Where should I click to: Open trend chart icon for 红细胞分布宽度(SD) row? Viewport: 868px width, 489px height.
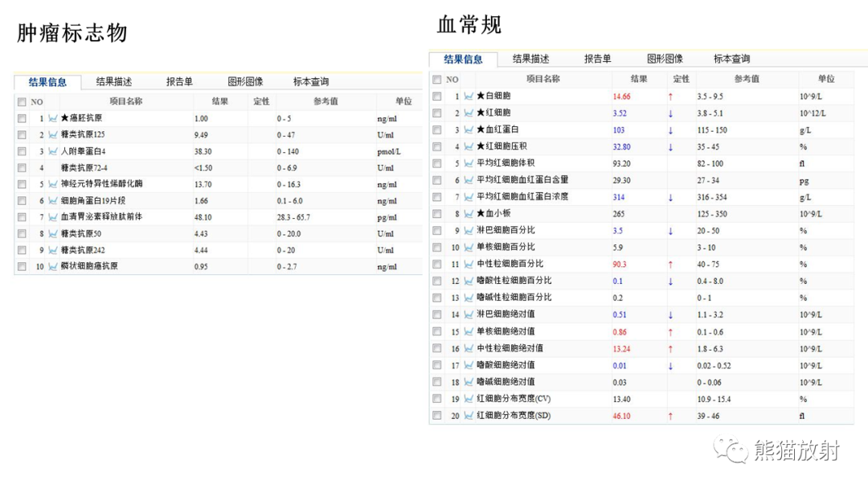coord(469,415)
